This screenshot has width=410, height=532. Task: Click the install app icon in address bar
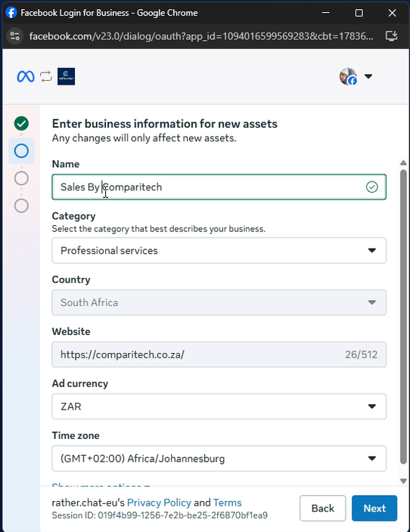tap(391, 36)
